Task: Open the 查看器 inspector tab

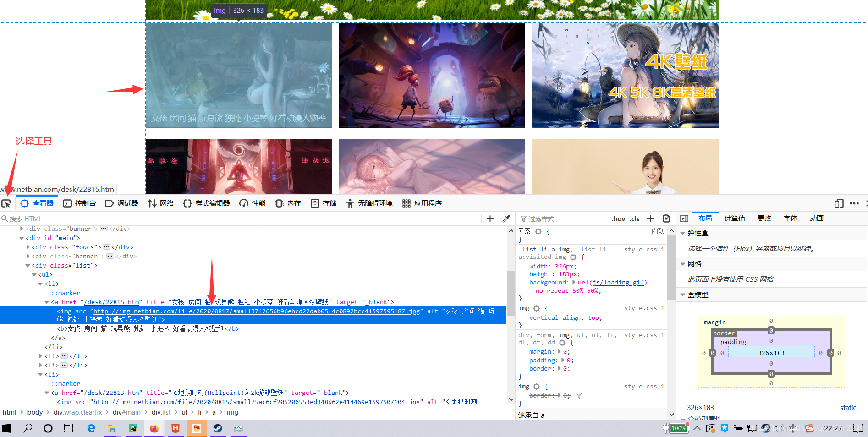Action: [x=37, y=203]
